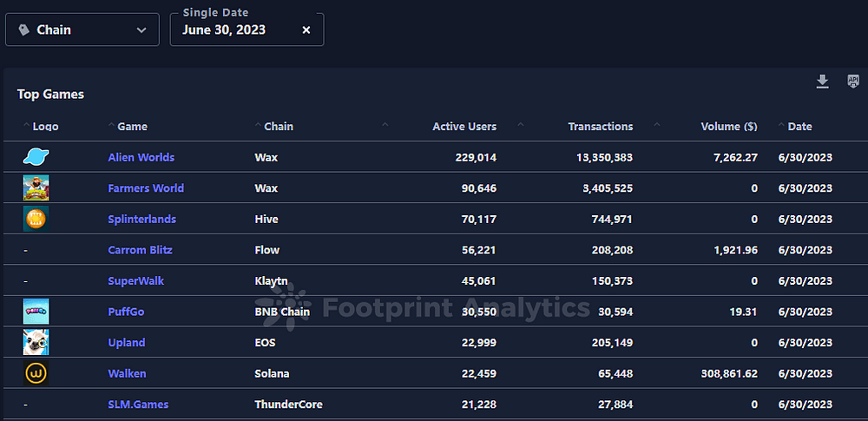Select ThunderCore chain cell for SLM.Games
This screenshot has height=421, width=868.
pyautogui.click(x=288, y=405)
